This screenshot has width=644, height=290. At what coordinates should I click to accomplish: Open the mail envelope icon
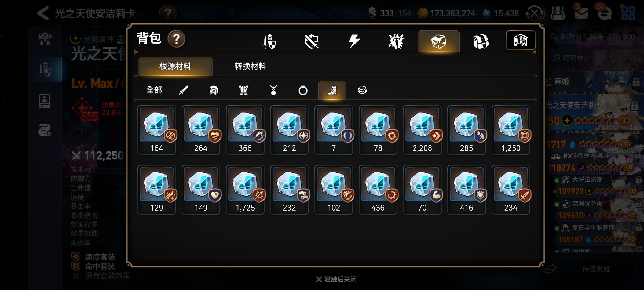pyautogui.click(x=581, y=13)
